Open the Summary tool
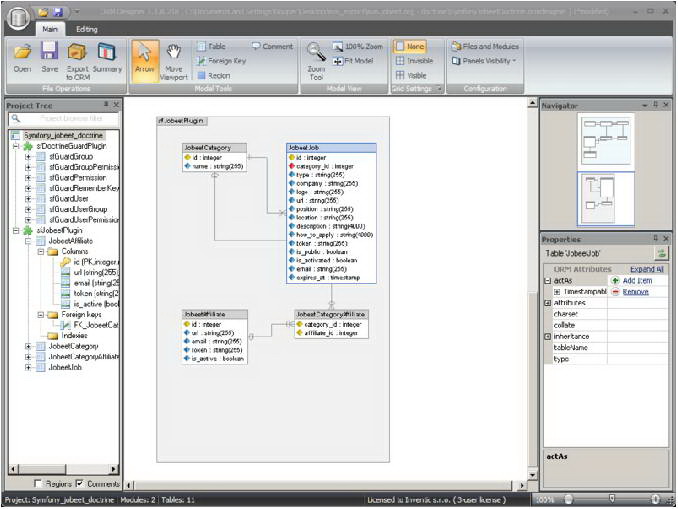 tap(107, 55)
